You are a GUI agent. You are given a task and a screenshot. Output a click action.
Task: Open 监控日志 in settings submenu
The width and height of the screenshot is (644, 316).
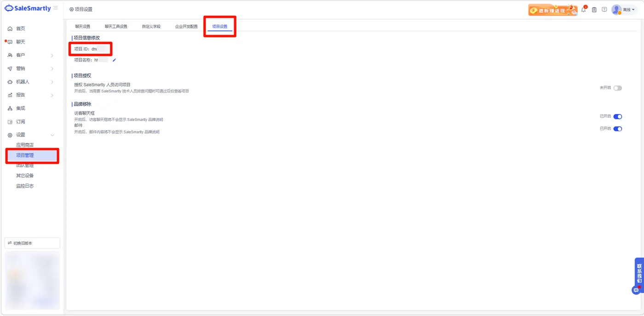[25, 186]
